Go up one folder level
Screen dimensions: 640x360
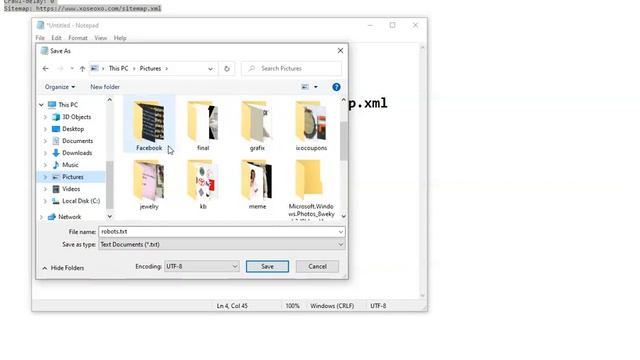click(x=82, y=69)
